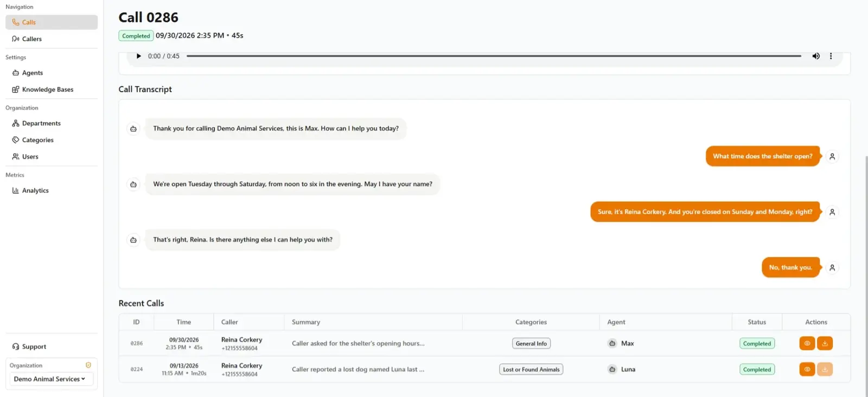View Analytics metrics
Screen dimensions: 868x397
pos(52,190)
